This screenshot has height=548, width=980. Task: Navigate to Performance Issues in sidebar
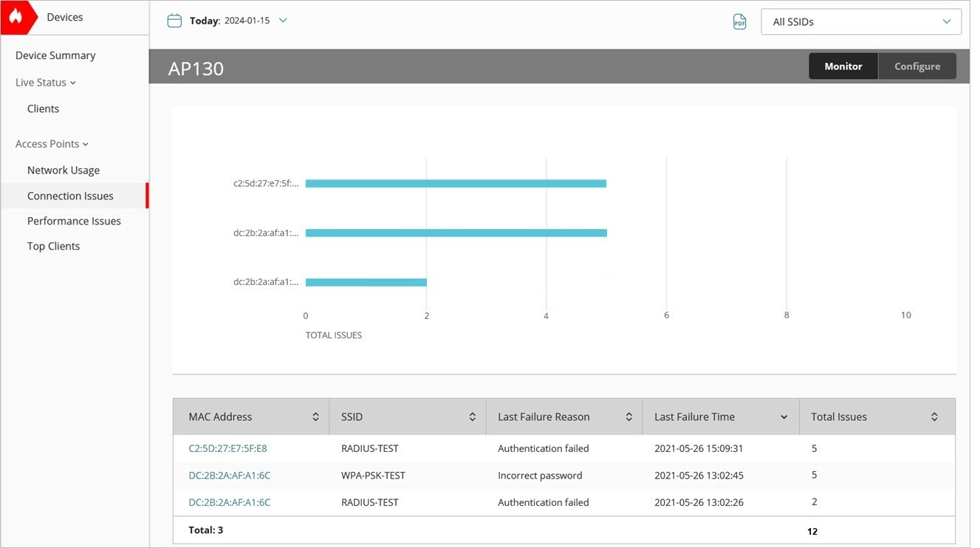74,220
